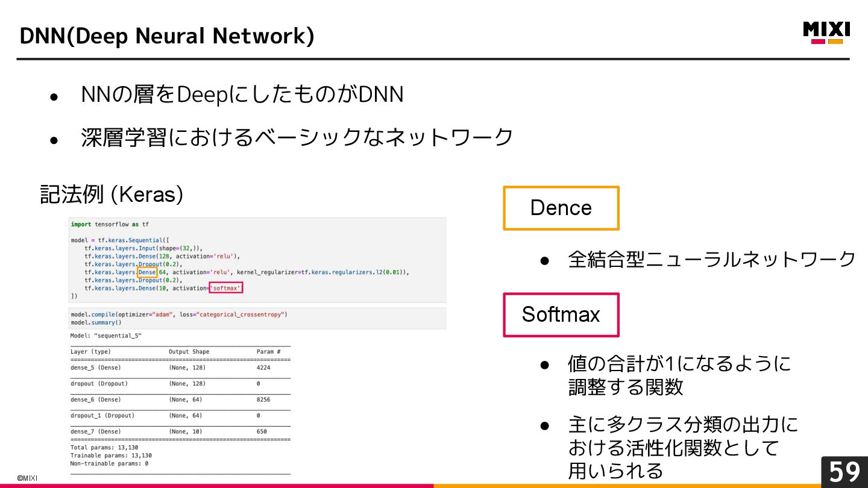Click the "model.summary()" code line
Screen dimensions: 868x488
[x=96, y=322]
